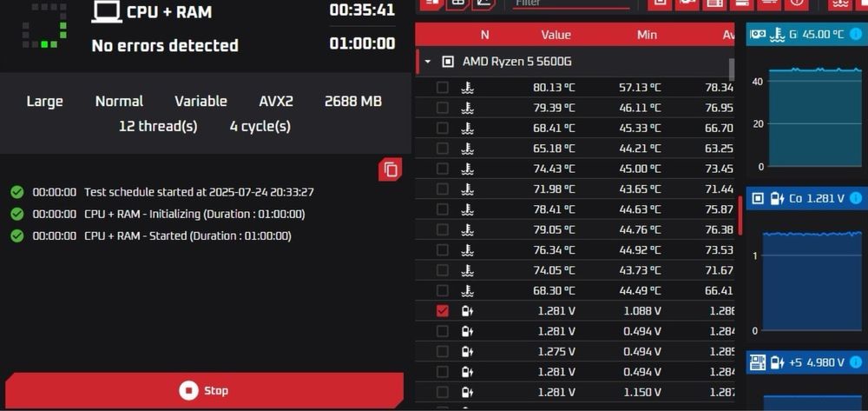This screenshot has height=411, width=868.
Task: Click the 2688 MB memory value
Action: pos(353,102)
